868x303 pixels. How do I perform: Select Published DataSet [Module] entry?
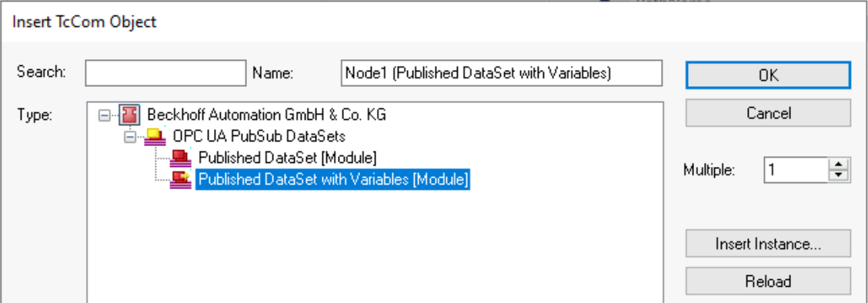[287, 158]
